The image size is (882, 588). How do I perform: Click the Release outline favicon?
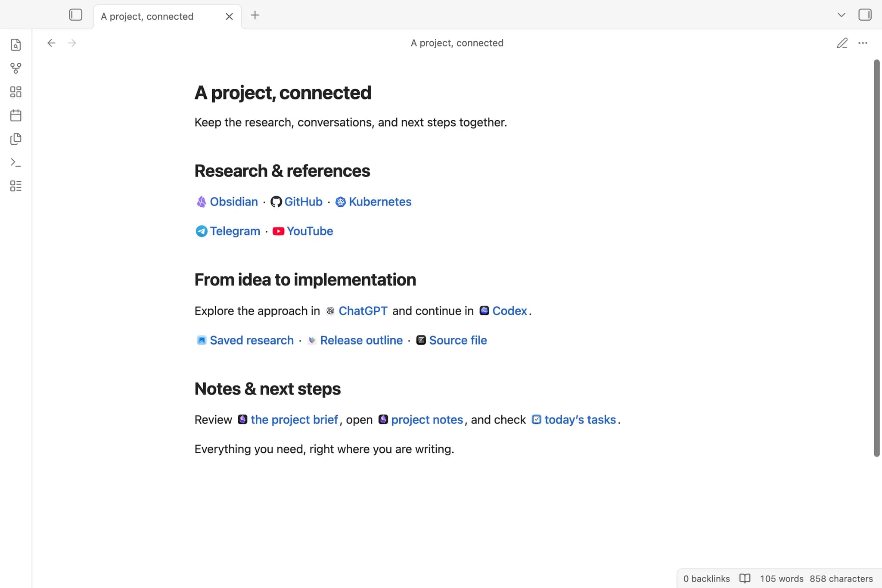click(312, 340)
